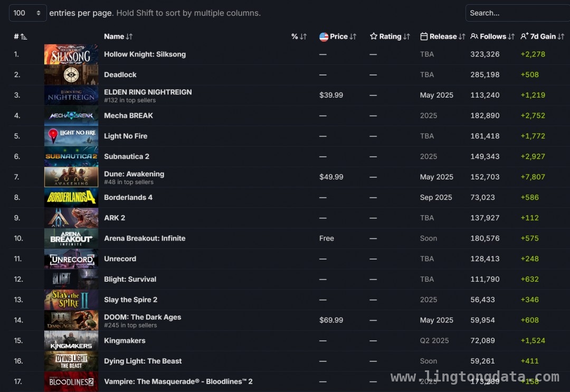Screen dimensions: 570x392
Task: Open DOOM: The Dark Ages link
Action: [x=142, y=317]
